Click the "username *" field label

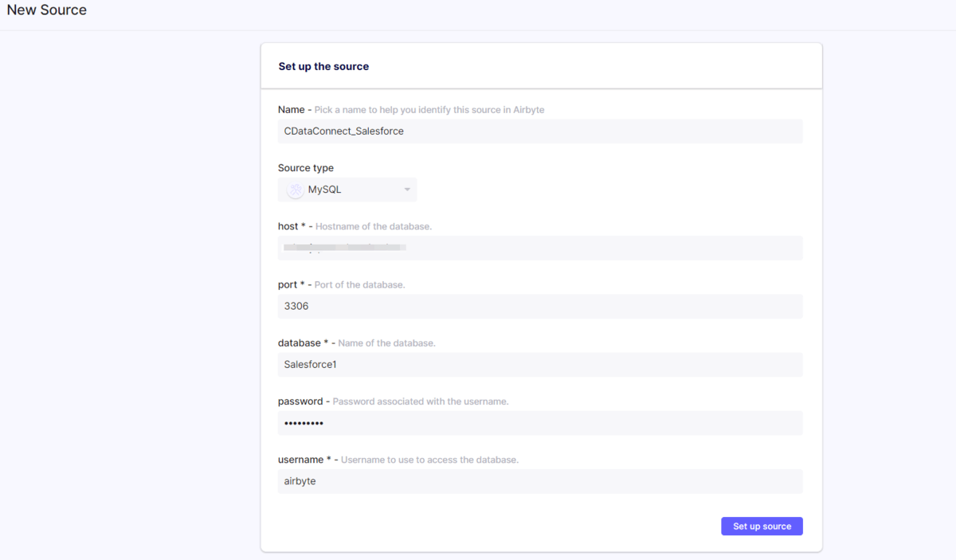click(x=304, y=460)
